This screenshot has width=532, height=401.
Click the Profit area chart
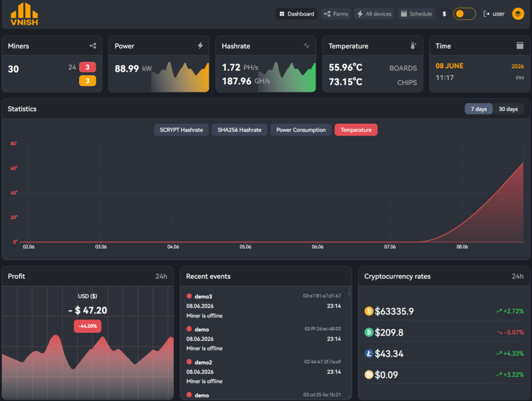coord(87,367)
